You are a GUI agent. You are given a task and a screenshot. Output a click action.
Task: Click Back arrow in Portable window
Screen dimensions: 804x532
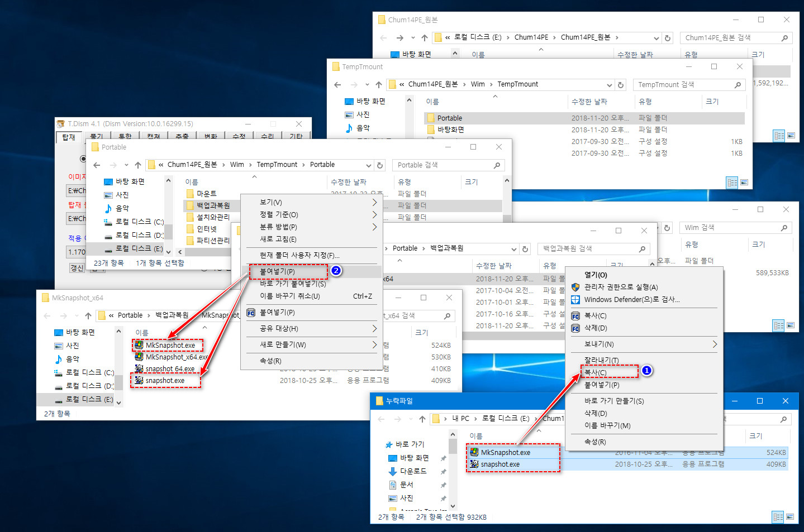tap(97, 165)
